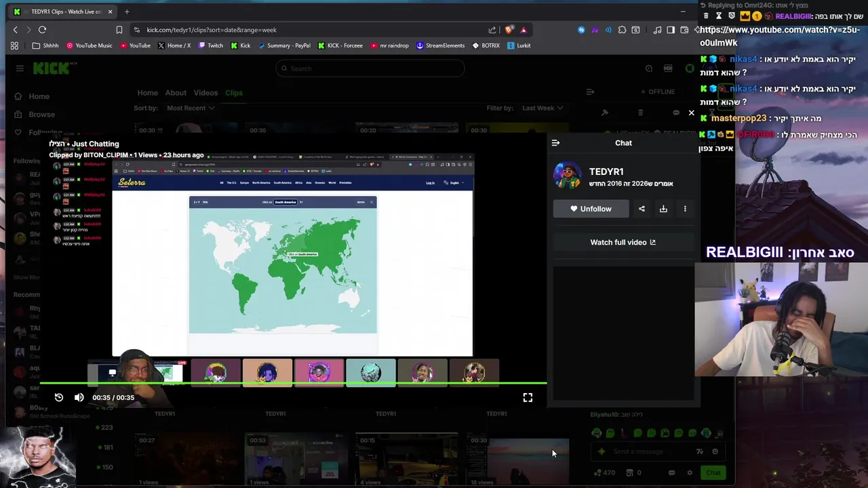Image resolution: width=868 pixels, height=488 pixels.
Task: Click the trash icon in chat header
Action: (641, 113)
